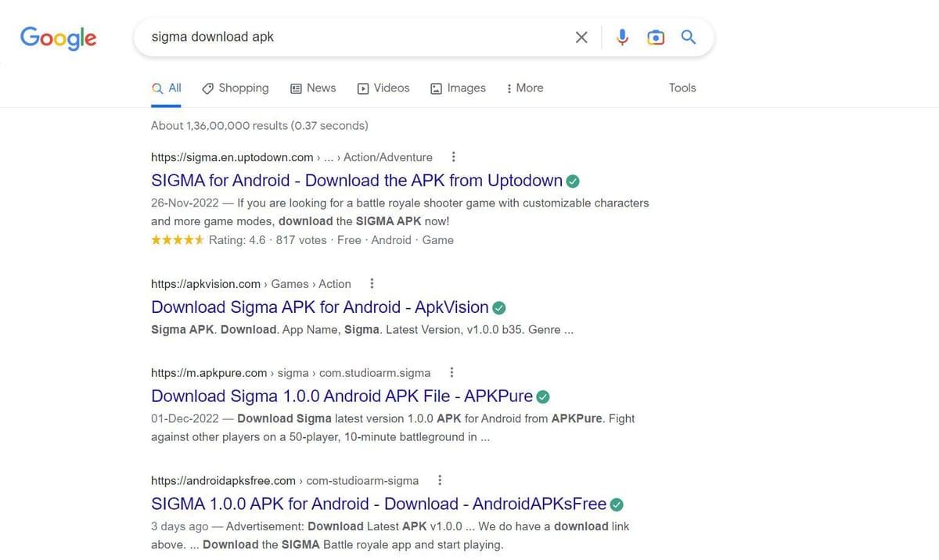Viewport: 939px width, 560px height.
Task: Open three-dot menu for androidapksfree.com result
Action: pyautogui.click(x=440, y=480)
